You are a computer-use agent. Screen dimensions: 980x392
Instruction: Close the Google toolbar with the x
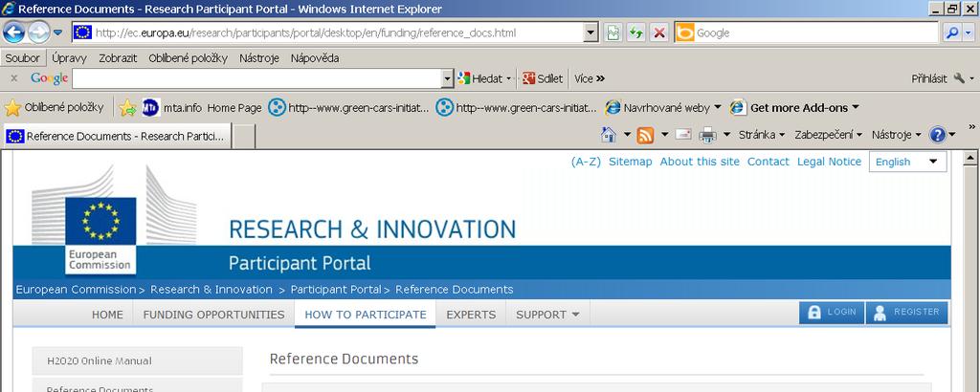tap(13, 78)
